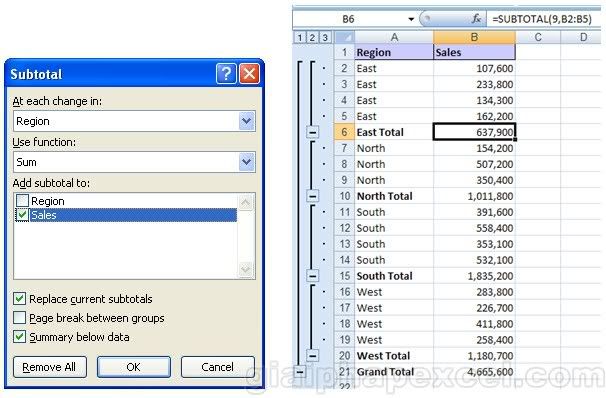
Task: Open the Name Box dropdown arrow
Action: (411, 19)
